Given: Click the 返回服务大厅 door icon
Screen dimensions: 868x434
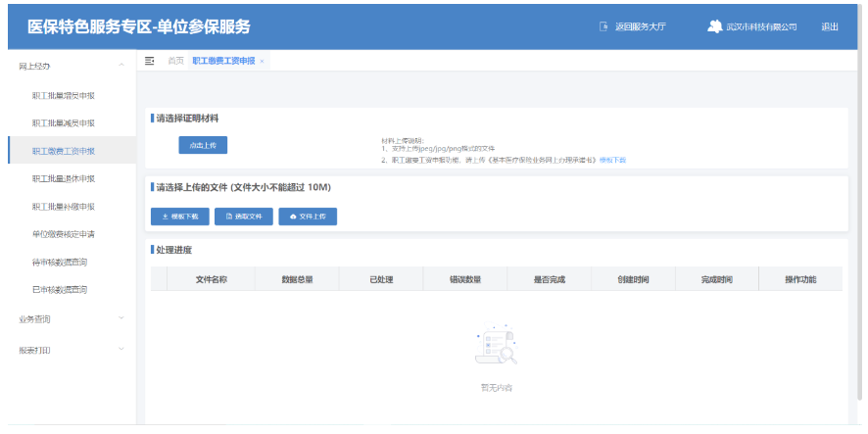Looking at the screenshot, I should [603, 26].
